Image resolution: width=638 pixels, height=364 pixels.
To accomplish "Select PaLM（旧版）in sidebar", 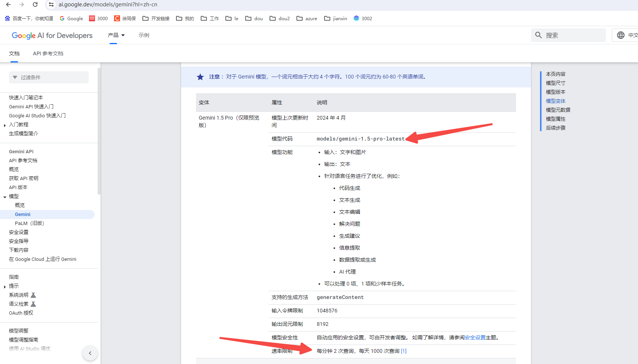I will [x=30, y=223].
